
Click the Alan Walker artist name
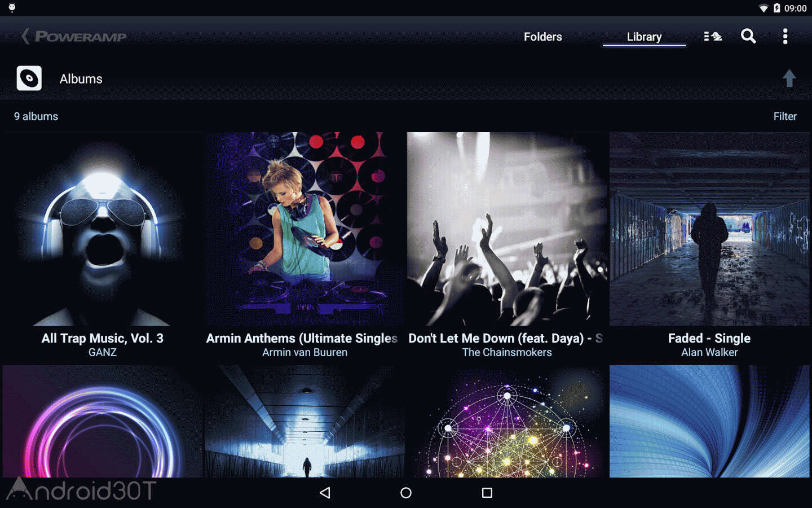[x=709, y=352]
